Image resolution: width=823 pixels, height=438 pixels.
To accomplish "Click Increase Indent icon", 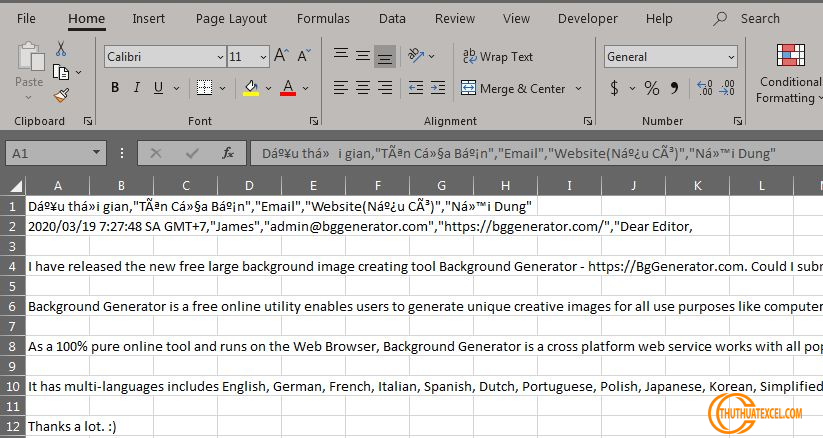I will click(438, 88).
